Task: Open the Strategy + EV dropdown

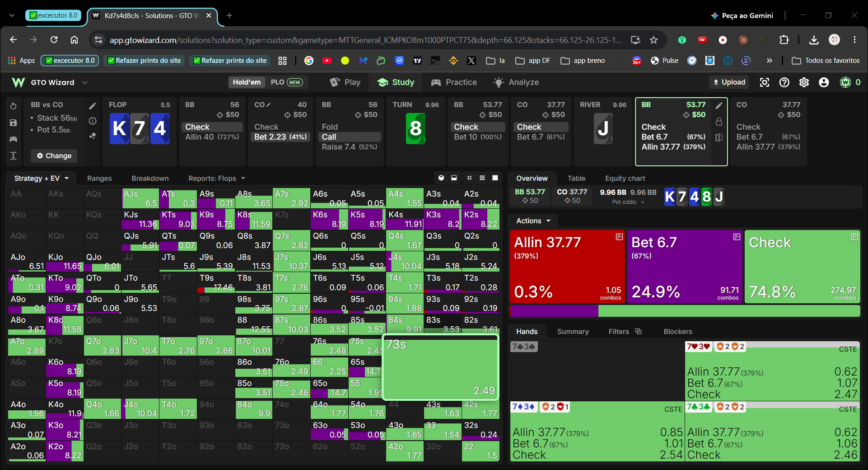Action: click(41, 179)
